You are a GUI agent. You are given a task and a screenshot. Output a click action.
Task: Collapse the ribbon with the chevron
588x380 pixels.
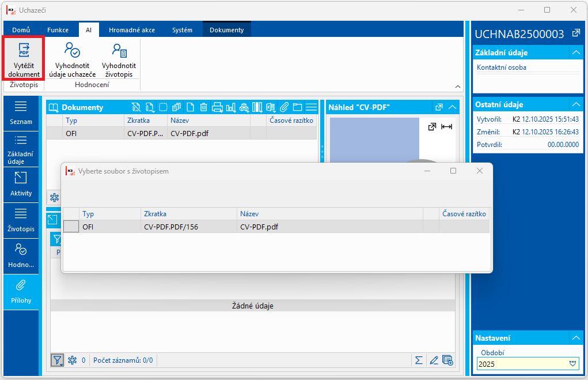457,86
